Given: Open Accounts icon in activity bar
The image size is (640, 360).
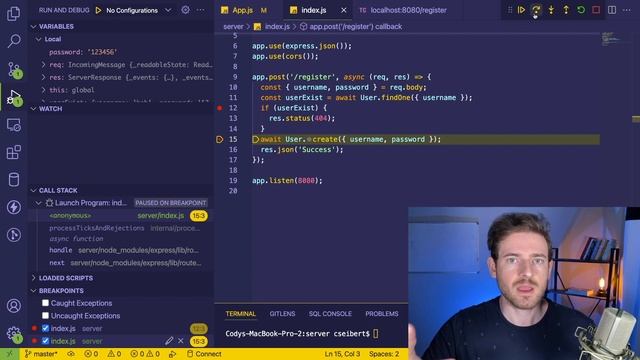Looking at the screenshot, I should [x=13, y=306].
